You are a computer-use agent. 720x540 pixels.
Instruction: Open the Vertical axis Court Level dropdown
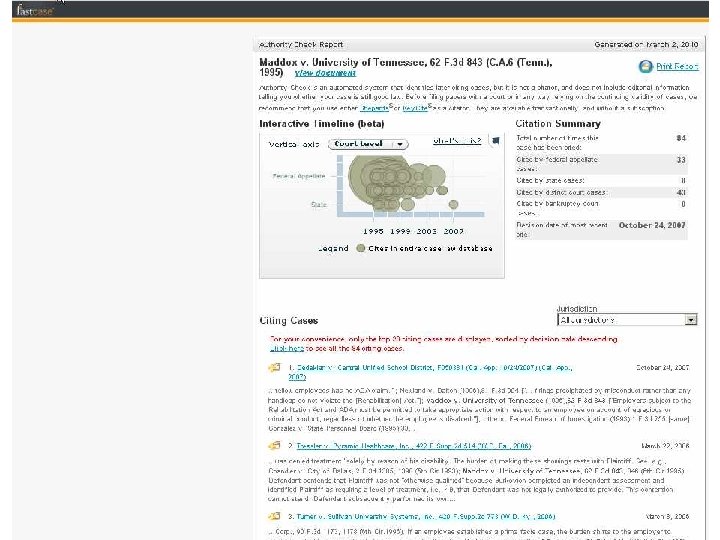point(368,144)
